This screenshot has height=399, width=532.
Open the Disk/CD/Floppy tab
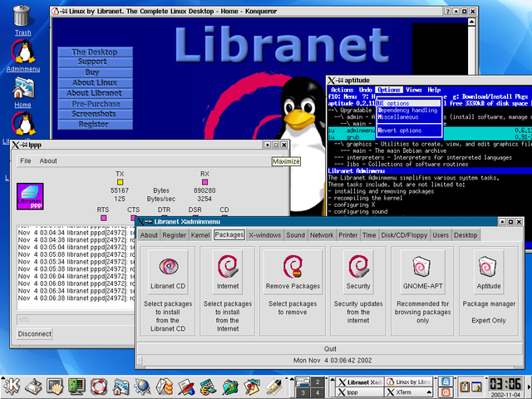(404, 235)
